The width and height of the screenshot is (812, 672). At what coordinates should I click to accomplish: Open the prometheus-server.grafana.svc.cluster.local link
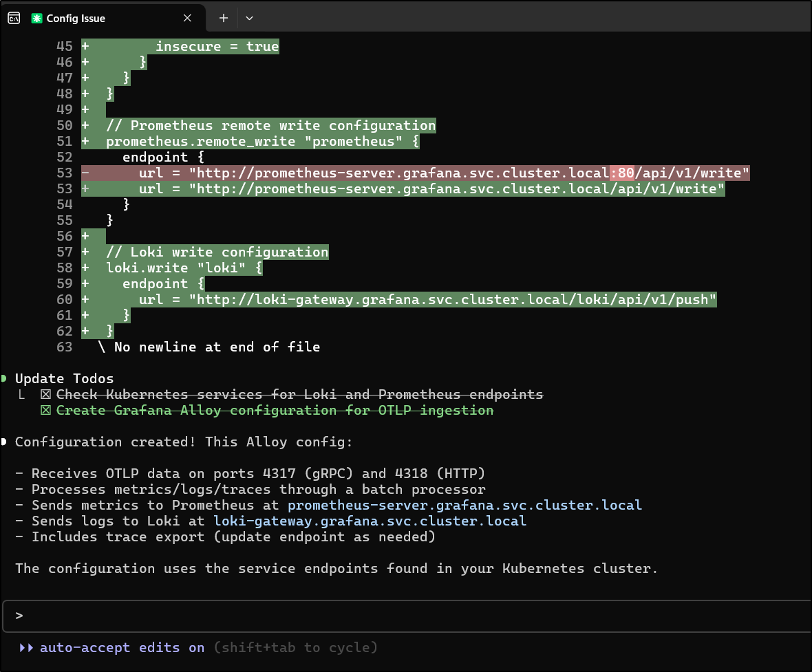pyautogui.click(x=464, y=505)
